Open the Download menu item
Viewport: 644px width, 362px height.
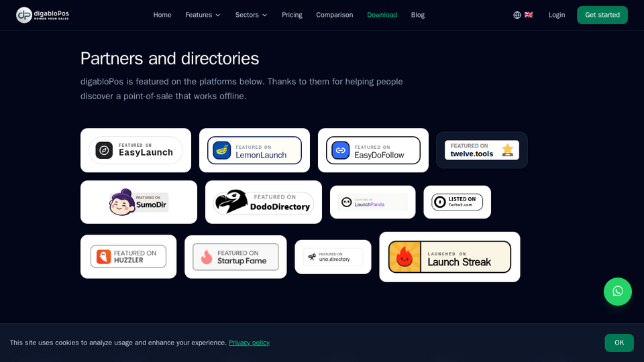pyautogui.click(x=382, y=15)
